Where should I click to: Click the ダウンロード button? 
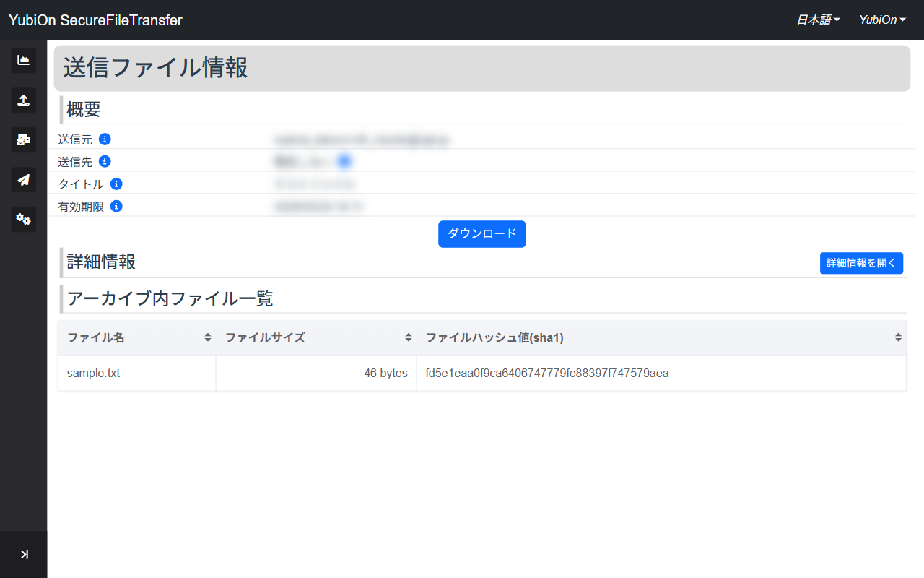point(482,234)
